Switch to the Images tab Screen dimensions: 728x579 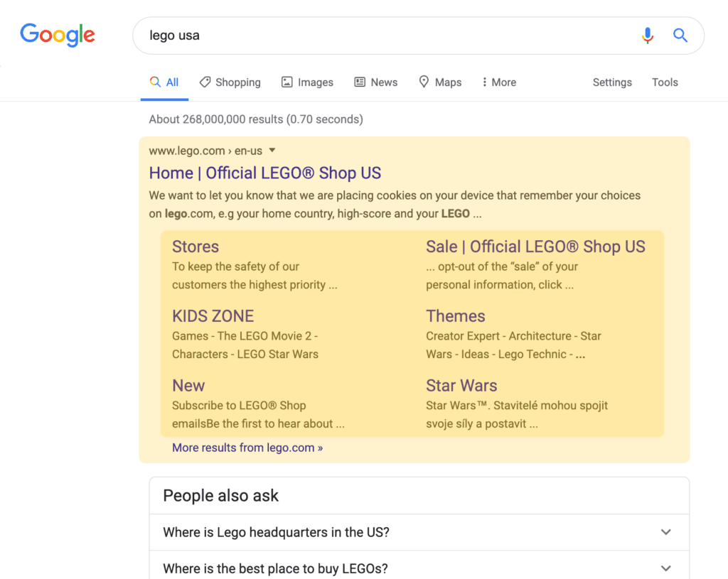307,82
